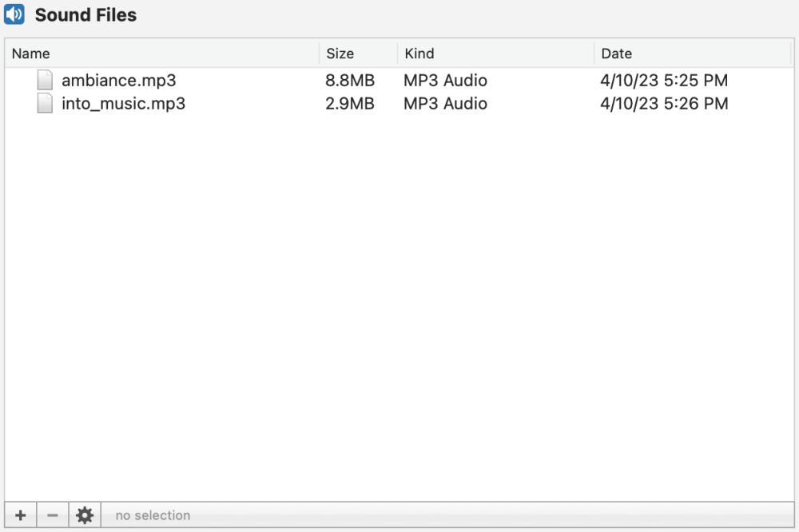This screenshot has height=532, width=799.
Task: Select the into_music.mp3 file name
Action: [x=123, y=103]
